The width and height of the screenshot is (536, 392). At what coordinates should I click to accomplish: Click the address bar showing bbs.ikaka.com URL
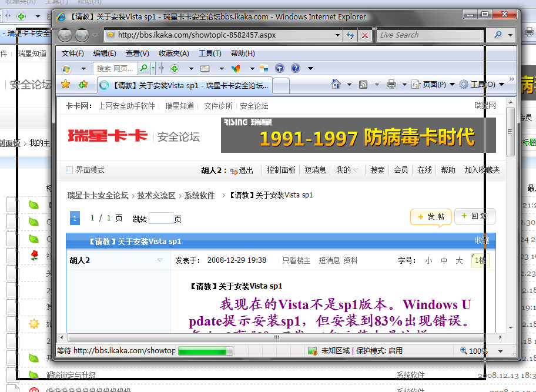(x=219, y=35)
